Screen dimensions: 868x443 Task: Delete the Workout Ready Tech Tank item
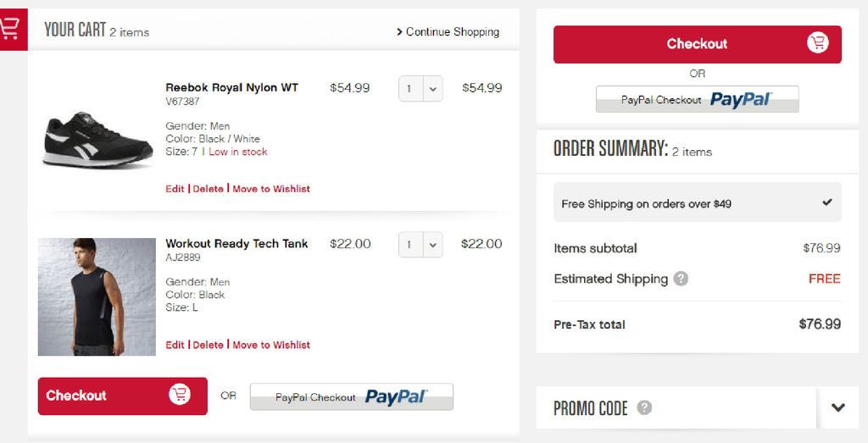209,345
